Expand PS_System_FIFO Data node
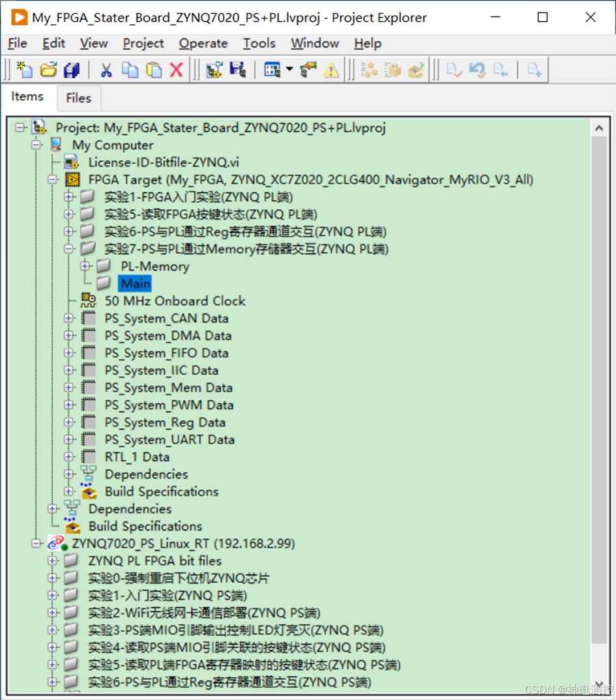 tap(68, 353)
